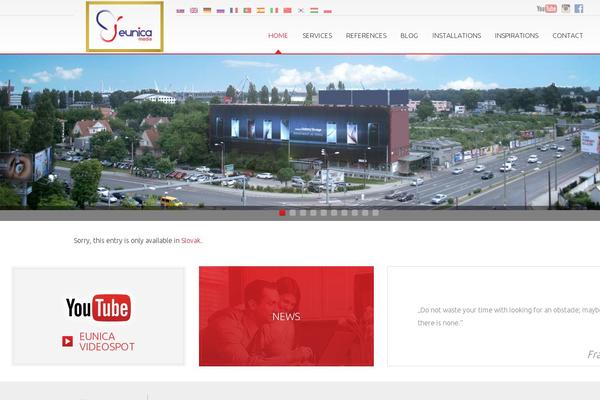Choose the German flag language option
This screenshot has height=400, width=600.
click(207, 11)
